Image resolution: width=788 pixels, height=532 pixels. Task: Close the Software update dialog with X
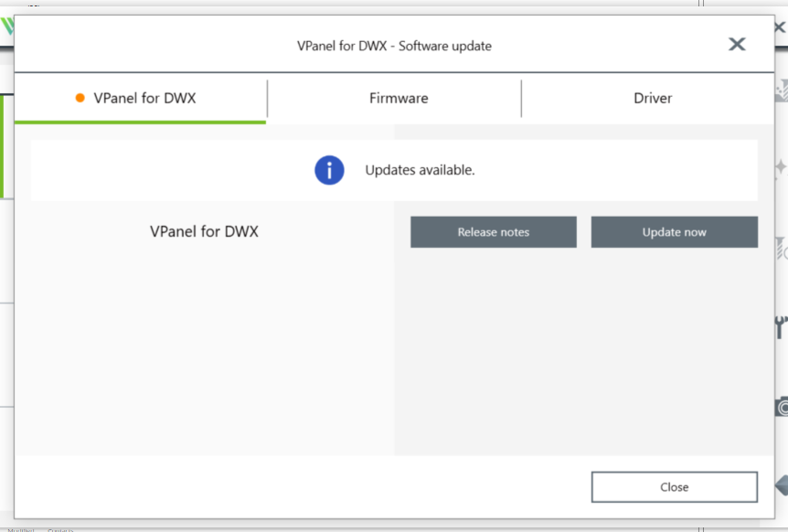click(x=737, y=44)
